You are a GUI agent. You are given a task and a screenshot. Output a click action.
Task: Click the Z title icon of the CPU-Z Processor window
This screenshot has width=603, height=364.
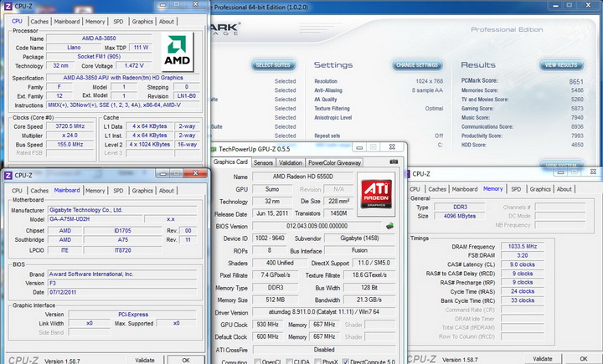[x=8, y=6]
